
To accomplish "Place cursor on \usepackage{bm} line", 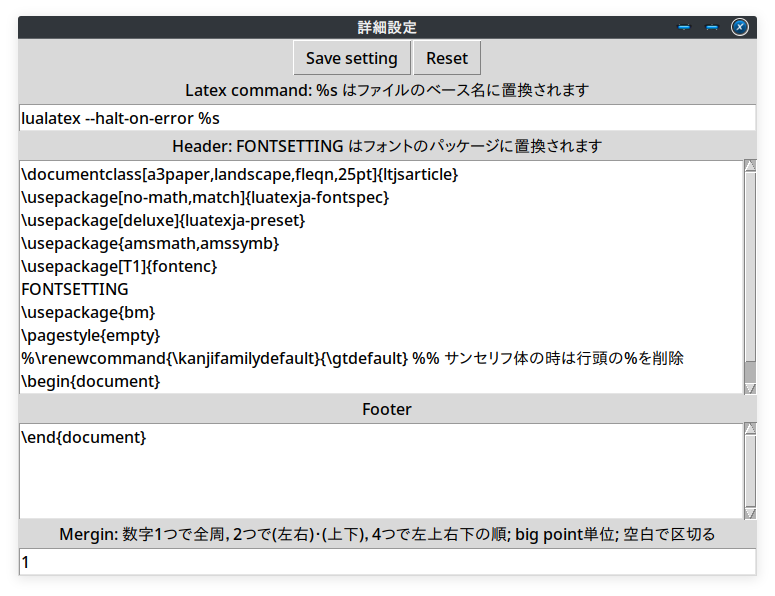I will [x=88, y=312].
